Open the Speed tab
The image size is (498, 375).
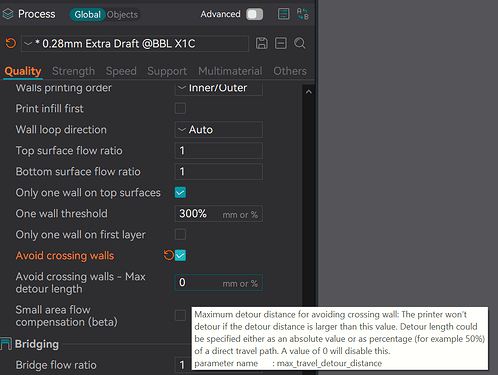(x=121, y=71)
